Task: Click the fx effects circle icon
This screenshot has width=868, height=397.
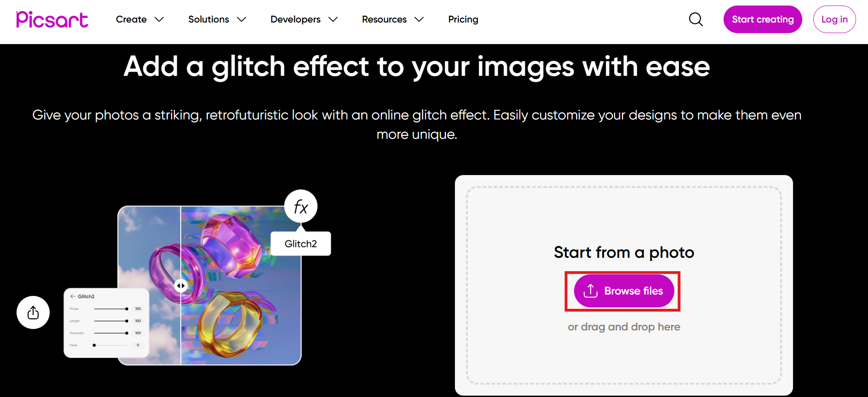Action: 301,207
